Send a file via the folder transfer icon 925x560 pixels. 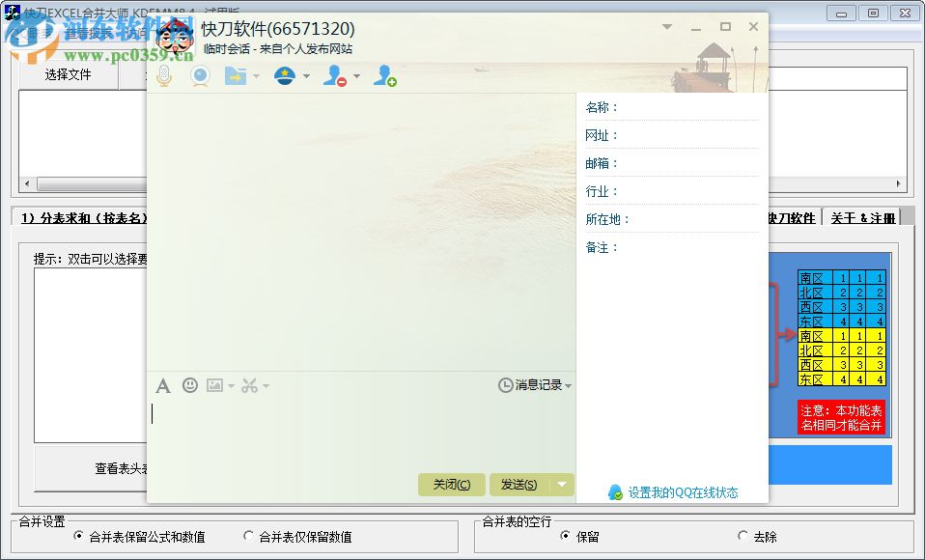coord(235,76)
